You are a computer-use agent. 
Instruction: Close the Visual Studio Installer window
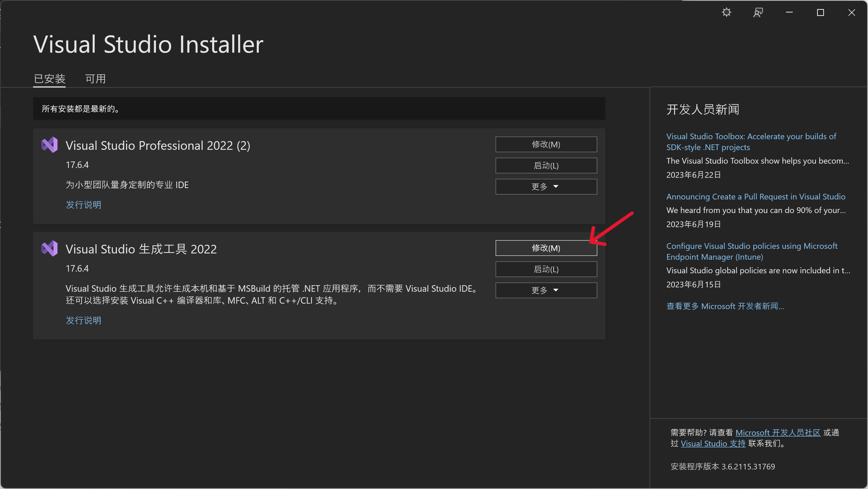pos(851,12)
